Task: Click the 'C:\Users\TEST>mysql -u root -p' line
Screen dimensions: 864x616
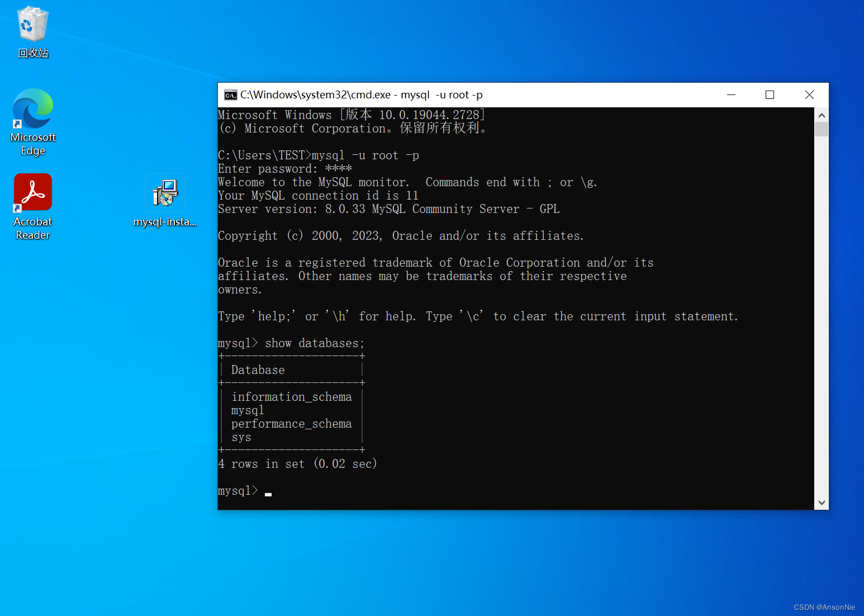Action: point(319,155)
